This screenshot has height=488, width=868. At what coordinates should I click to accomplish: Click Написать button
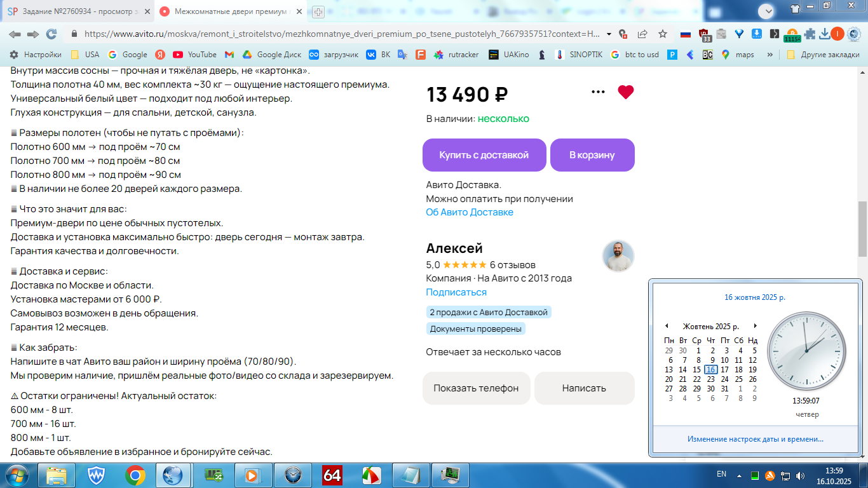[x=584, y=388]
